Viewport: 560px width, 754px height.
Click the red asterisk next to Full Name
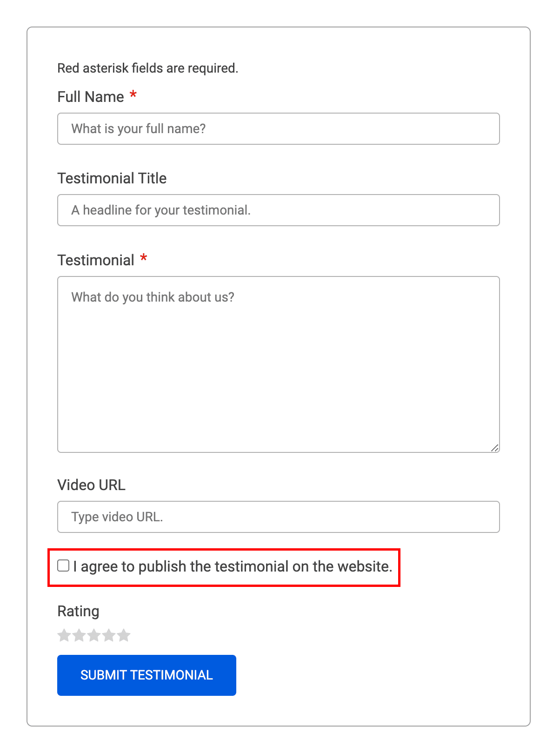pyautogui.click(x=133, y=94)
